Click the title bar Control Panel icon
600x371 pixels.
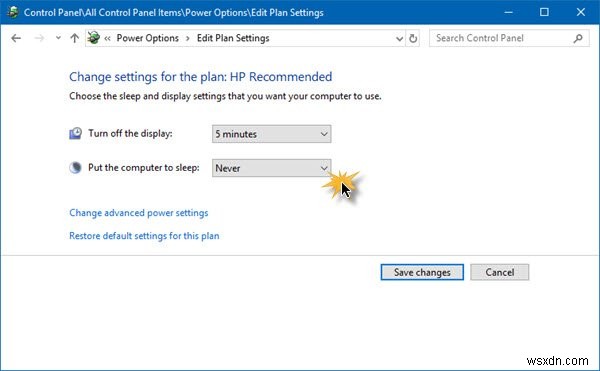pyautogui.click(x=12, y=12)
